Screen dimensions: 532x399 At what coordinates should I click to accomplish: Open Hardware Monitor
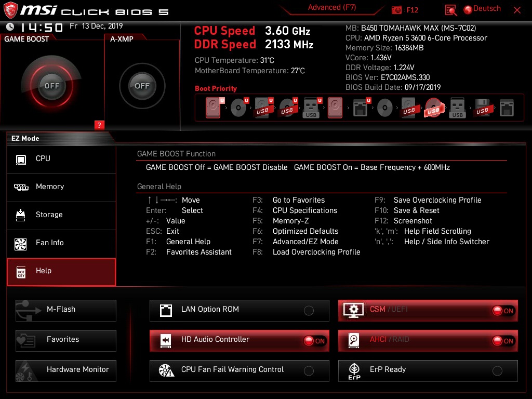tap(66, 371)
